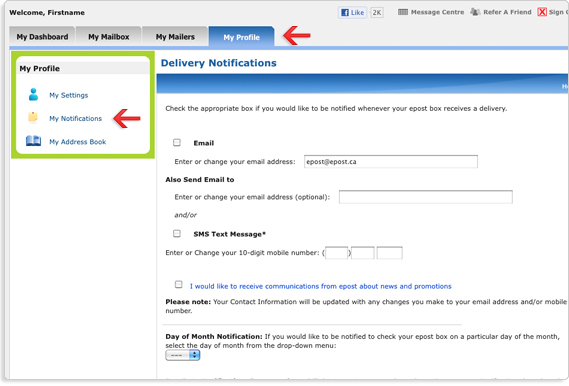Click the Welcome, Firstname text
569x386 pixels.
[x=47, y=13]
